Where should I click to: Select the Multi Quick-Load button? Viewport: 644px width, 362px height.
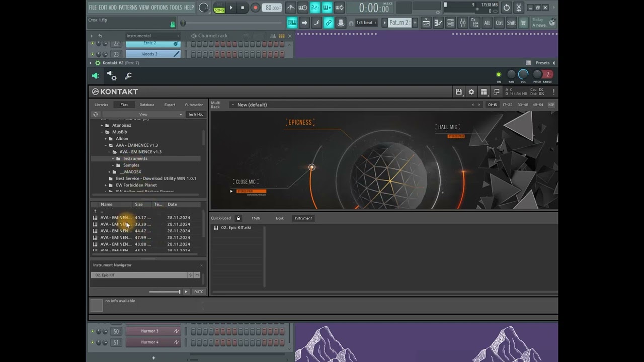click(x=256, y=218)
